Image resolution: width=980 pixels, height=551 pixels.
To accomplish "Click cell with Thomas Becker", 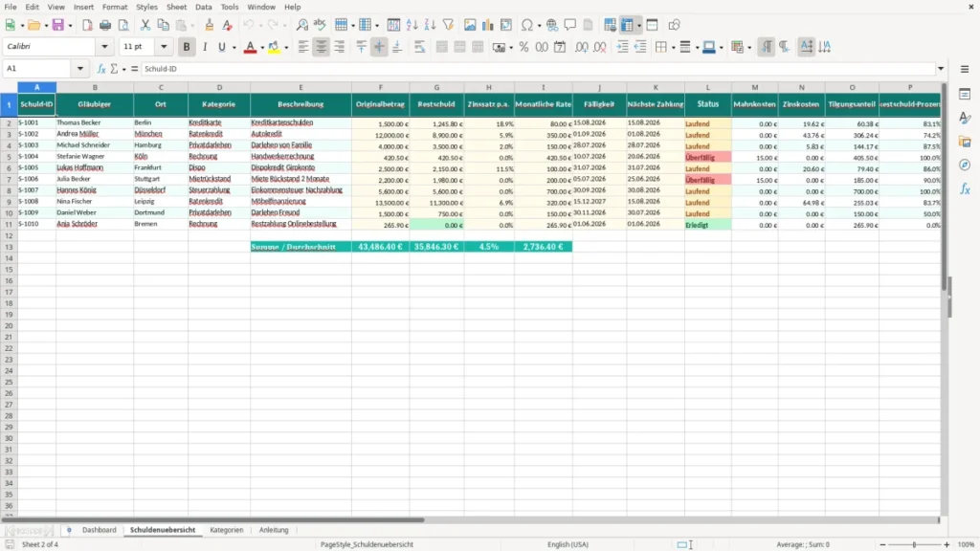I will (95, 122).
